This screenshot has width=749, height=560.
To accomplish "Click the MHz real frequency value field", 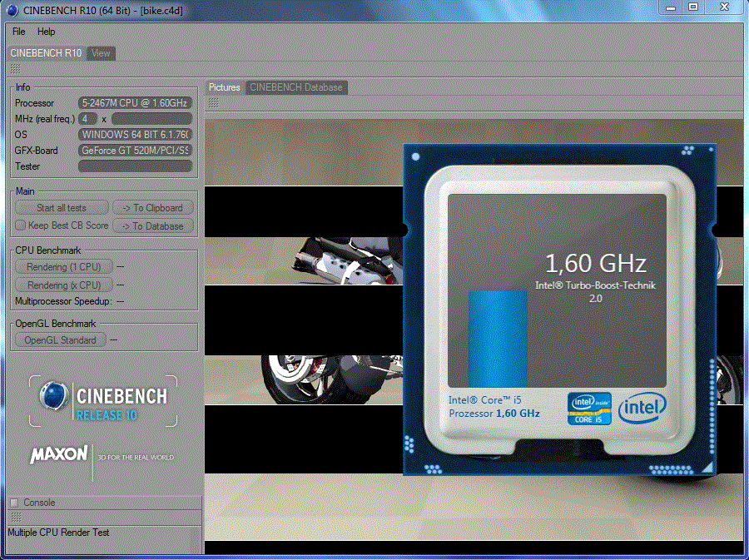I will pyautogui.click(x=152, y=118).
